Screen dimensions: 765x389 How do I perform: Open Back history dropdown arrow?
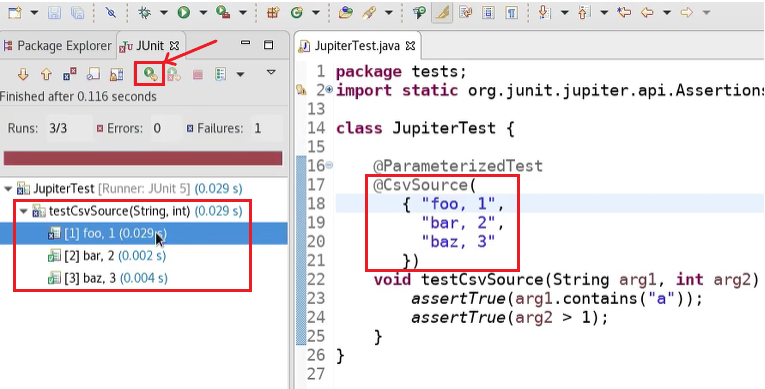coord(667,13)
